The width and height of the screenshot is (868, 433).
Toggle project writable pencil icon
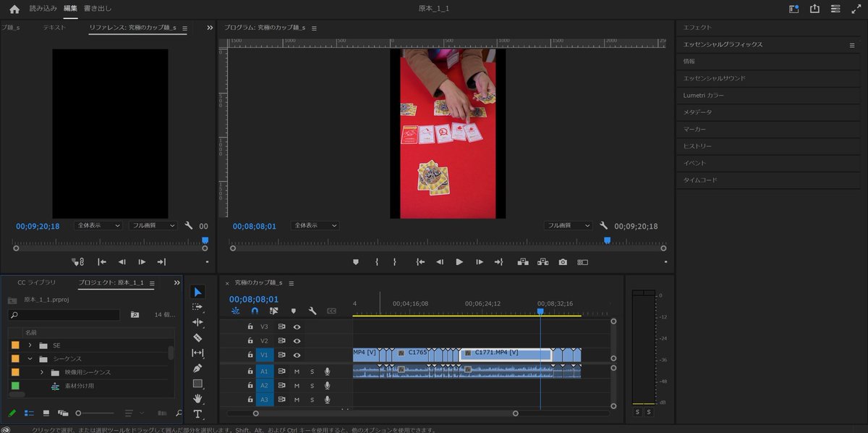point(12,413)
